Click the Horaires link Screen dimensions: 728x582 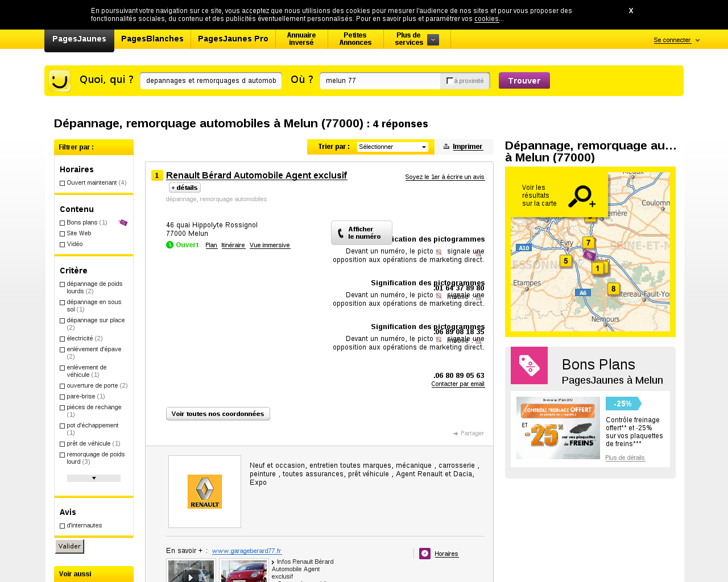[x=446, y=554]
